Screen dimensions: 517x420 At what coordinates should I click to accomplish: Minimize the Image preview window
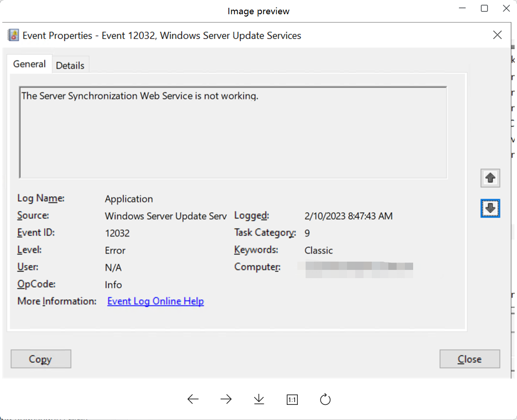point(462,8)
